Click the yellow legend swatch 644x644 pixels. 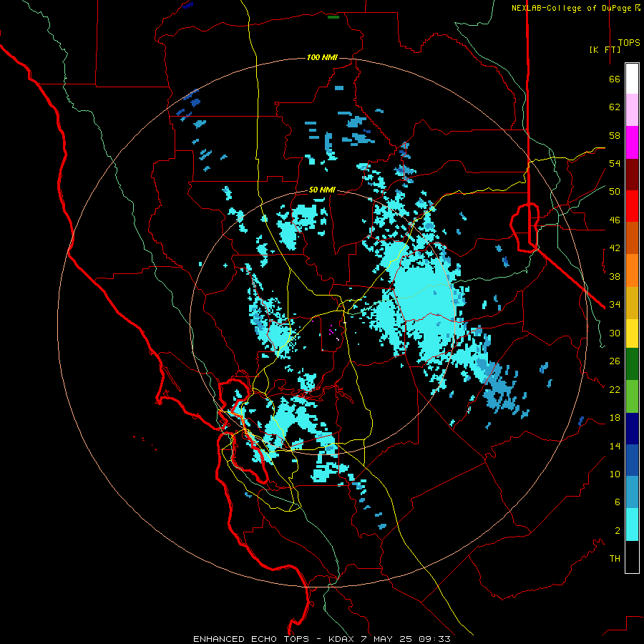coord(632,333)
